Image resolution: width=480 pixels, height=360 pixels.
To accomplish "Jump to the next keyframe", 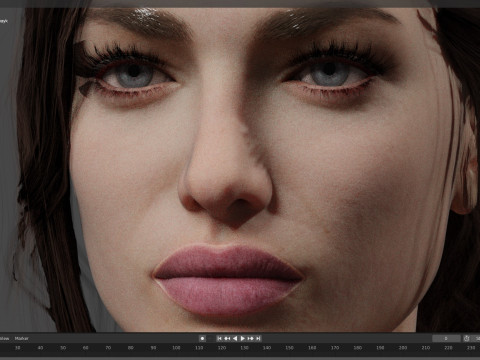I will pos(250,338).
